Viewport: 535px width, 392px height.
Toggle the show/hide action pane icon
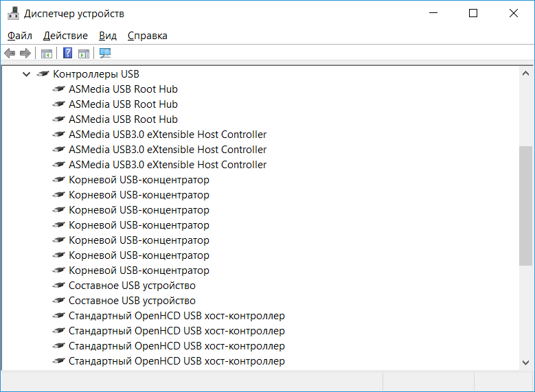tap(84, 54)
